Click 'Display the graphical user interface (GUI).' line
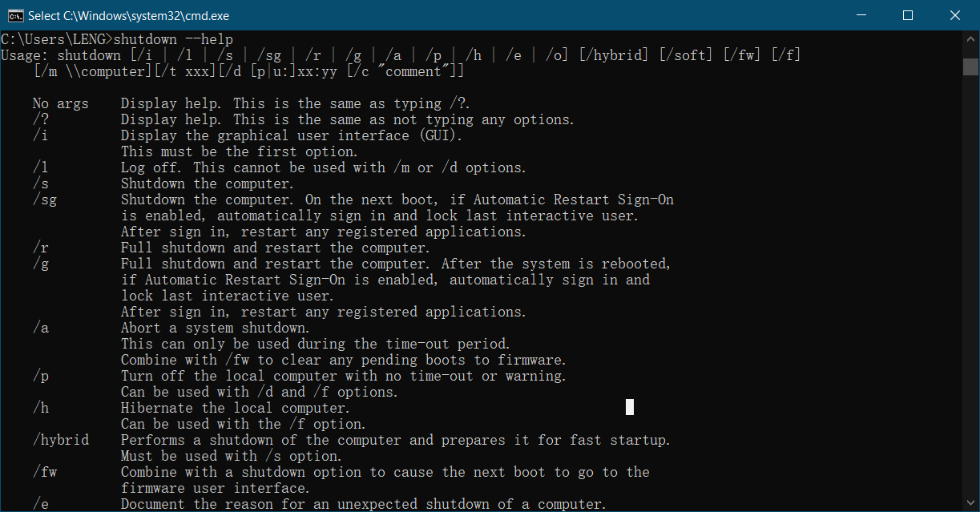Image resolution: width=980 pixels, height=512 pixels. click(x=292, y=135)
